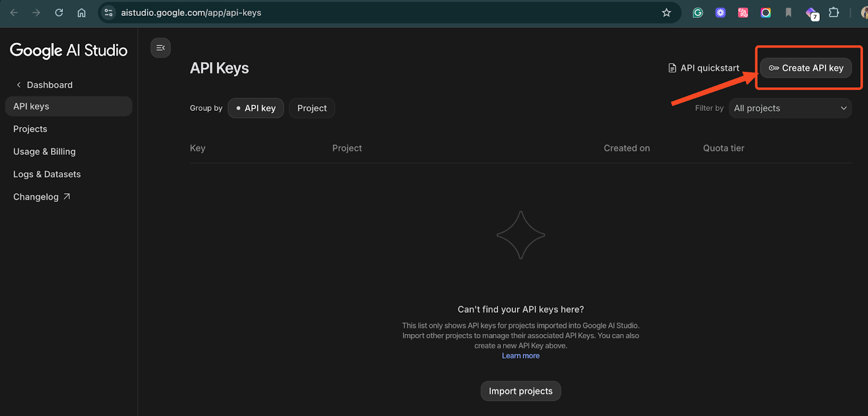Click the Quota tier column header

(724, 148)
